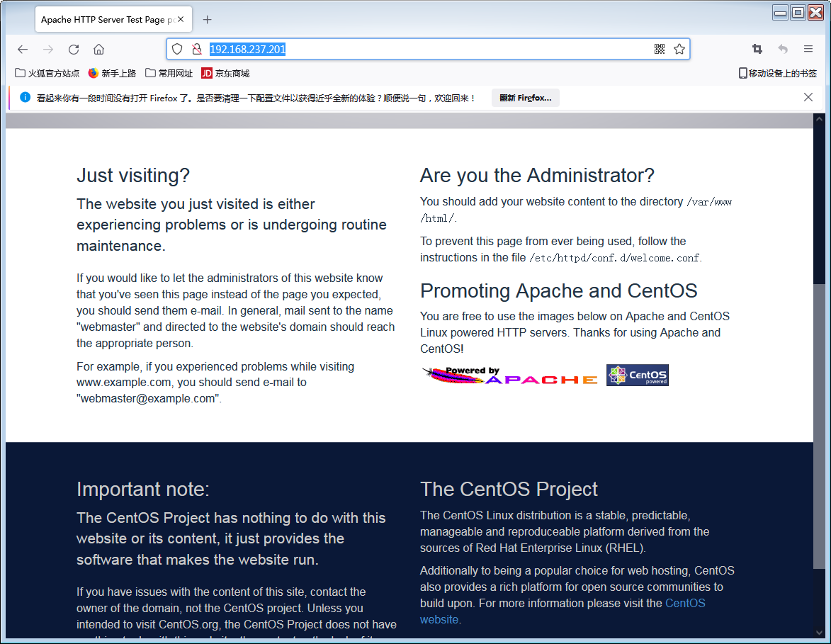
Task: Click the "Are you the Administrator?" heading
Action: pos(538,176)
